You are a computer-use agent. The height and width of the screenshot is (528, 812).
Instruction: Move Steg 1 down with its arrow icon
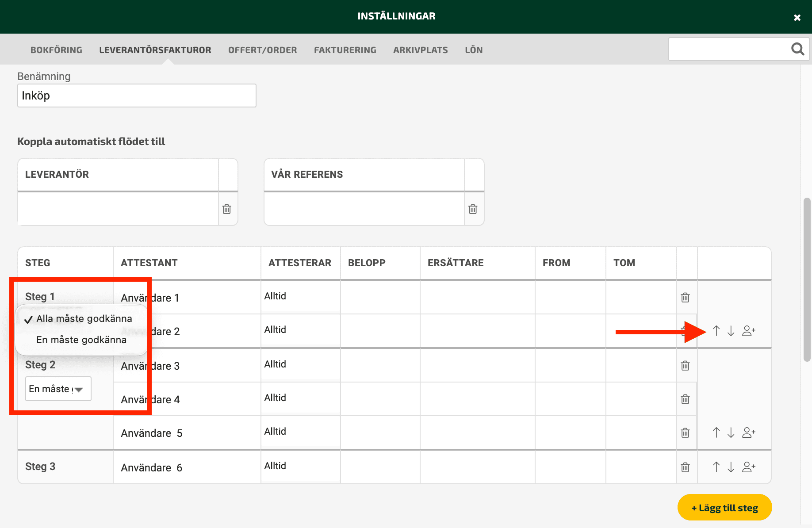tap(731, 331)
